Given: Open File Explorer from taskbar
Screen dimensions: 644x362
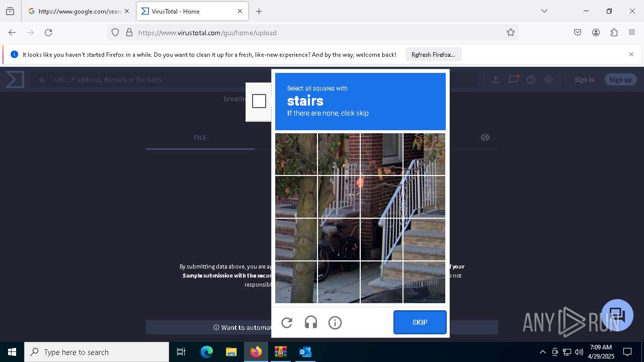Looking at the screenshot, I should [x=231, y=352].
